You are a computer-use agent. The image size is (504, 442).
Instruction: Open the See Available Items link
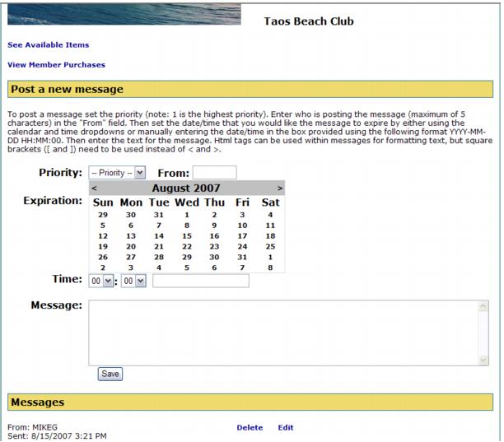tap(48, 44)
